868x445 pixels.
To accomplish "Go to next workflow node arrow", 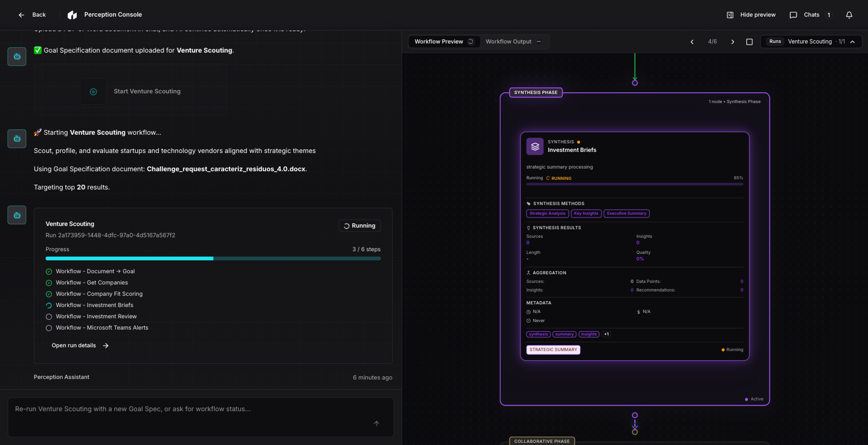I will coord(733,42).
